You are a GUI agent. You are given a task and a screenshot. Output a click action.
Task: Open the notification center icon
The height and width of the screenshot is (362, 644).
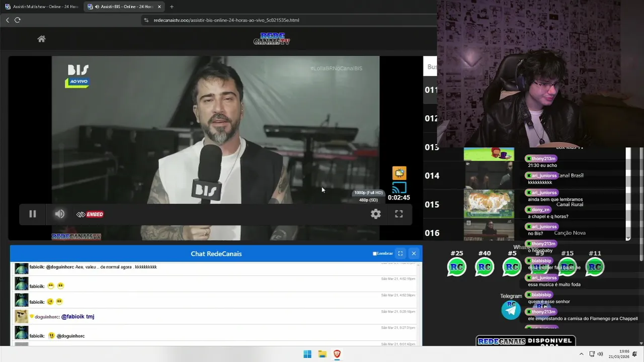635,354
